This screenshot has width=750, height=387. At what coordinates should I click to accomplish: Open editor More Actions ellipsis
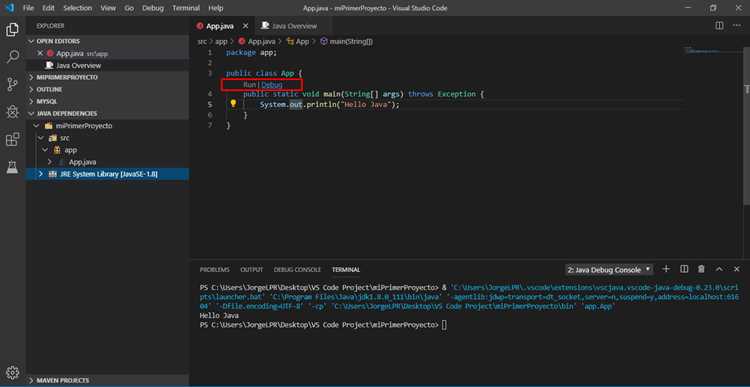click(x=737, y=26)
